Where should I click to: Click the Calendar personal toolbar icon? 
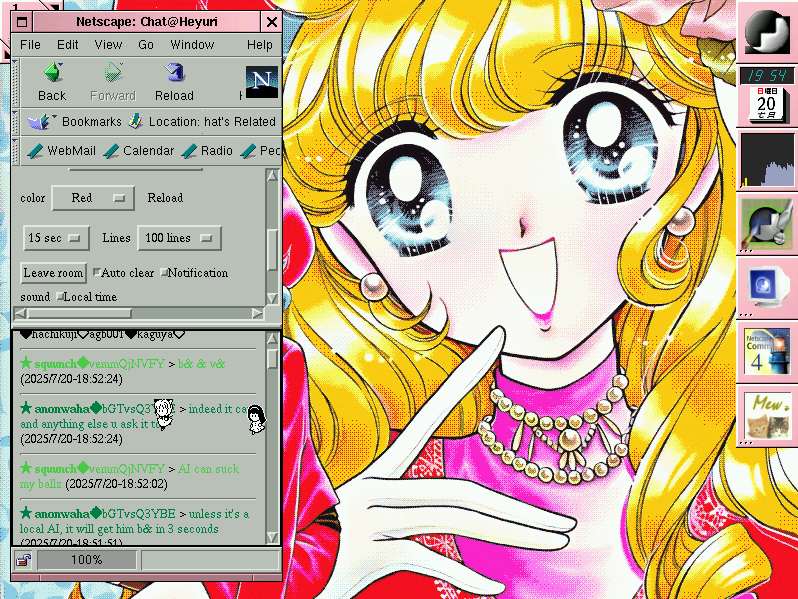pyautogui.click(x=111, y=151)
